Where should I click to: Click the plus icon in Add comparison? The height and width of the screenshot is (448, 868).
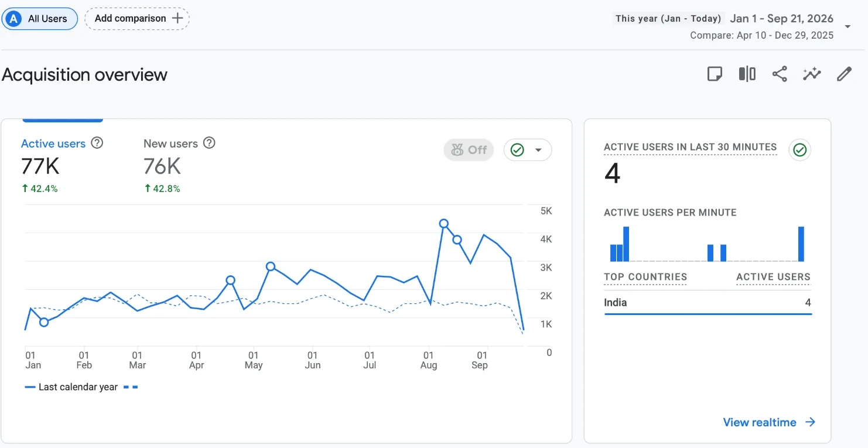click(x=177, y=18)
